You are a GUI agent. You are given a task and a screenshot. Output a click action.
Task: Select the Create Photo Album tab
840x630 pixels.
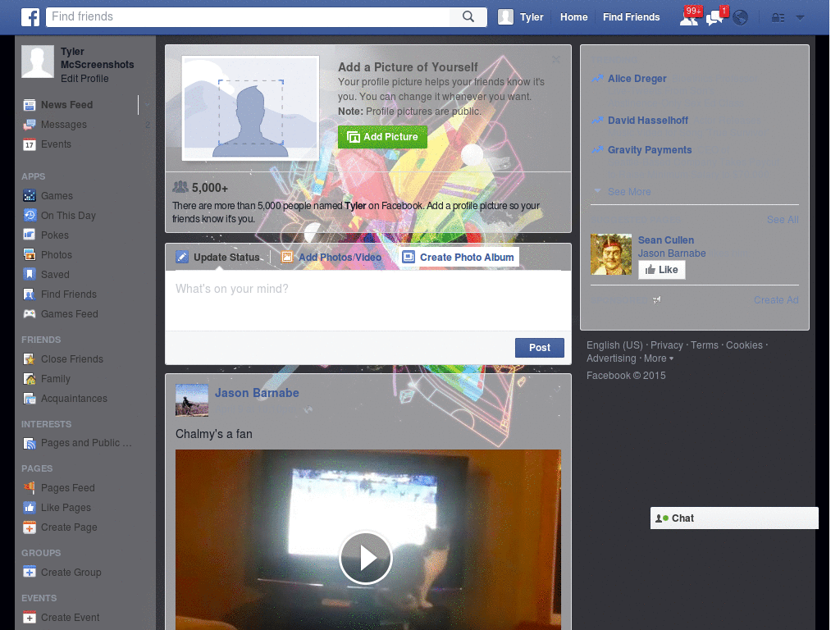point(459,257)
